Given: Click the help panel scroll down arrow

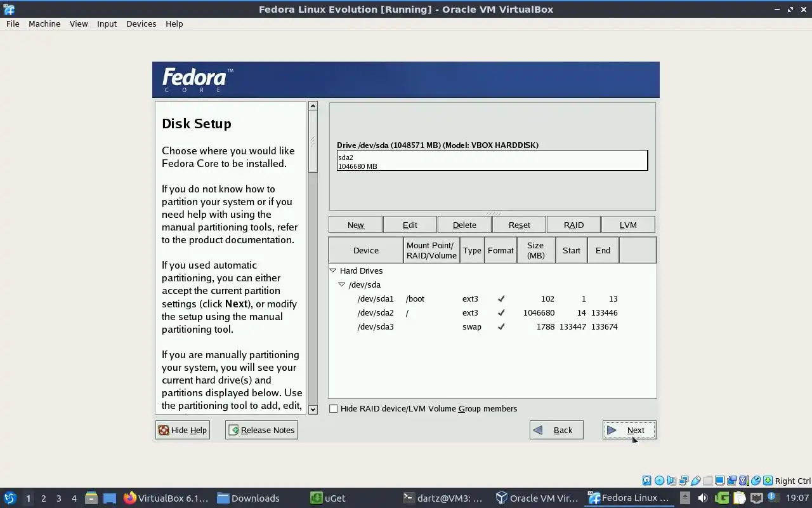Looking at the screenshot, I should coord(313,410).
